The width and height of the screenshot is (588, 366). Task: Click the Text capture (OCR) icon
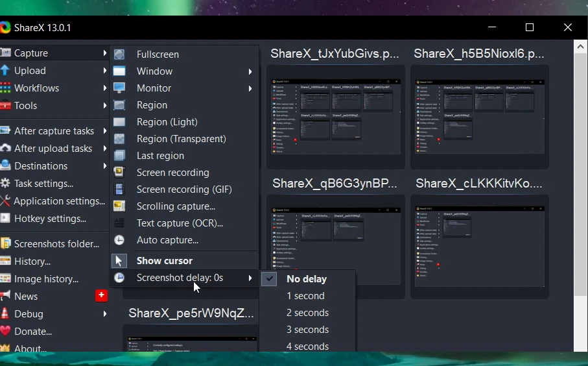coord(119,223)
